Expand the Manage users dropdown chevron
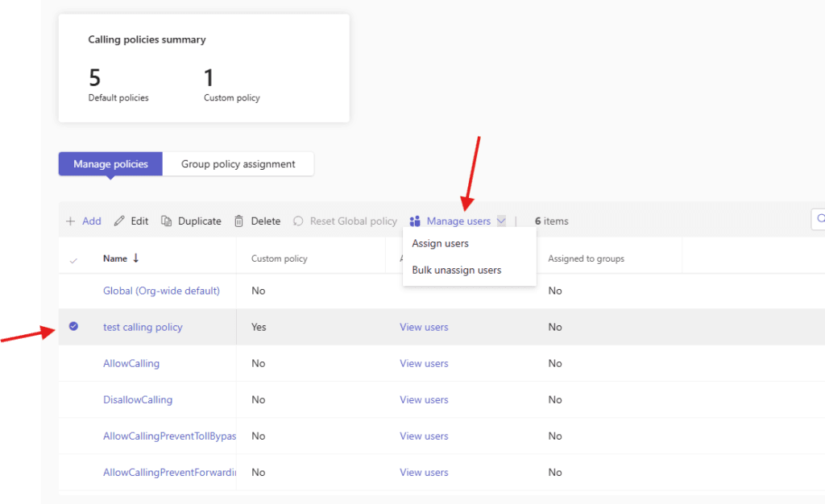825x504 pixels. (501, 221)
